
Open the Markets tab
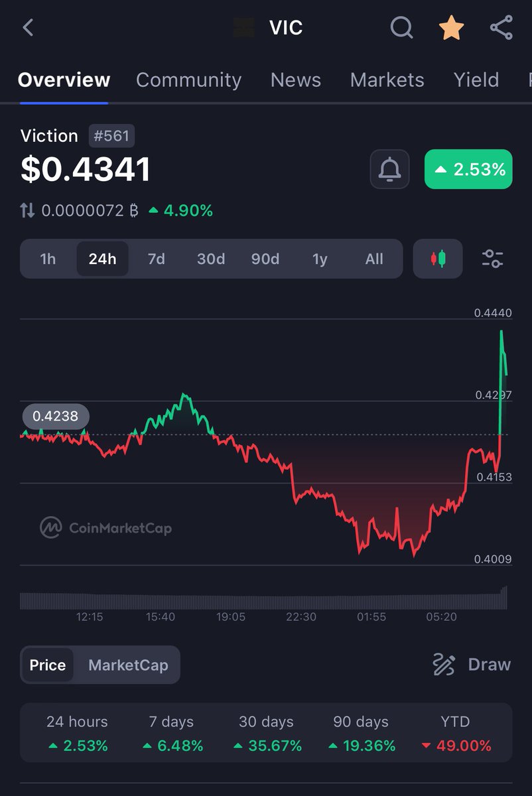[x=387, y=80]
